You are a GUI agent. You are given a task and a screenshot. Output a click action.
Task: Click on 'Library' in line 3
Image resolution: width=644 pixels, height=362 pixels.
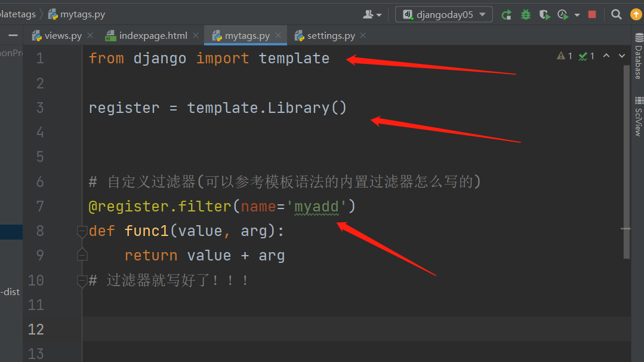pyautogui.click(x=298, y=108)
